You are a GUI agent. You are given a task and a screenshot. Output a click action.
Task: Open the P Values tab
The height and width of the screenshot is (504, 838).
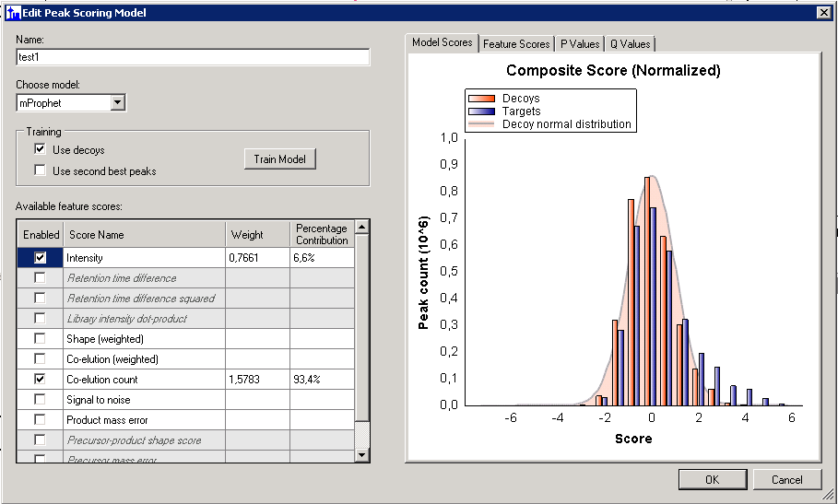(579, 44)
